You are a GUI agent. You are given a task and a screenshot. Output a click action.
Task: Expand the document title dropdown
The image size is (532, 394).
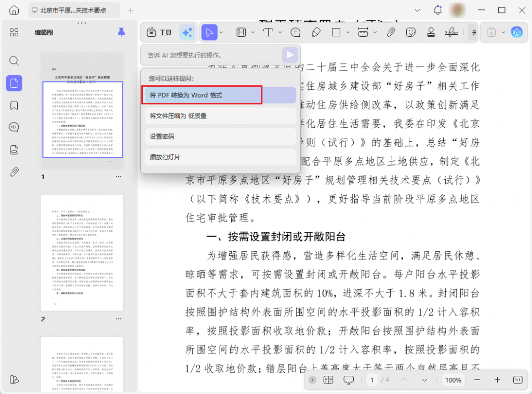[417, 10]
